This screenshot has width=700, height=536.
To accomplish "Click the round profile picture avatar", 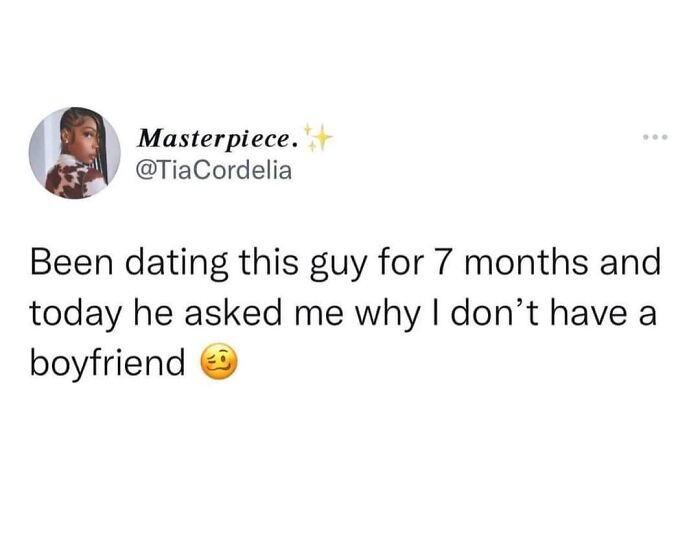I will pos(75,153).
